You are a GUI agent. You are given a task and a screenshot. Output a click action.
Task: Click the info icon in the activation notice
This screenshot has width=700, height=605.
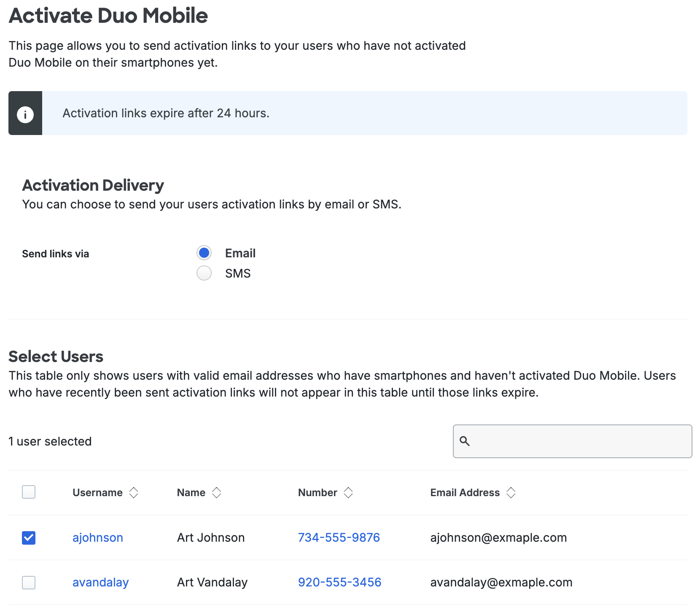click(25, 113)
